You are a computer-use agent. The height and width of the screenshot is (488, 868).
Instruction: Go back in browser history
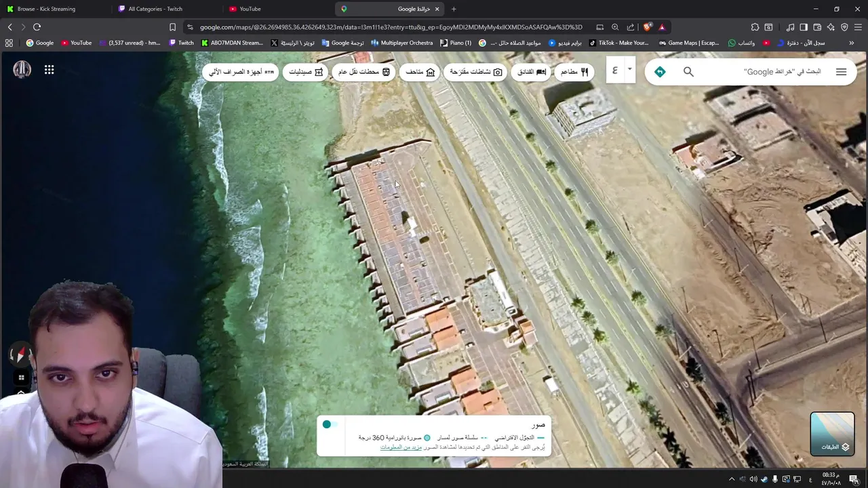point(9,27)
